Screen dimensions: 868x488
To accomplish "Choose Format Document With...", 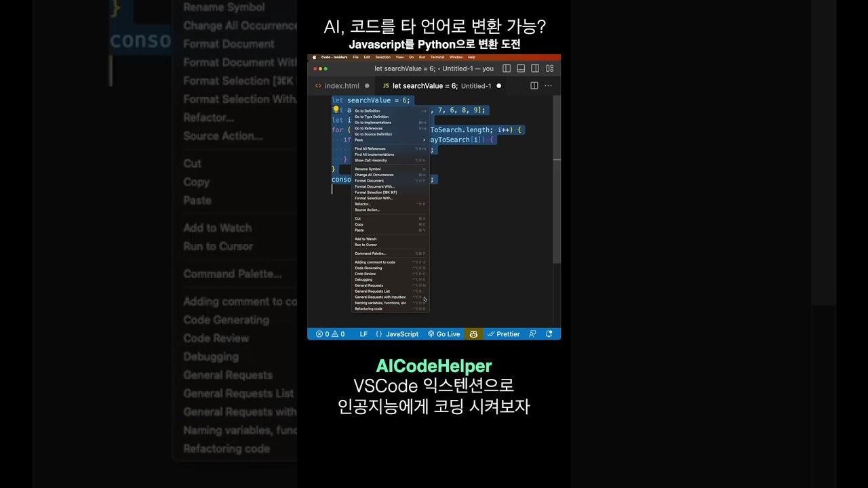I will tap(390, 186).
